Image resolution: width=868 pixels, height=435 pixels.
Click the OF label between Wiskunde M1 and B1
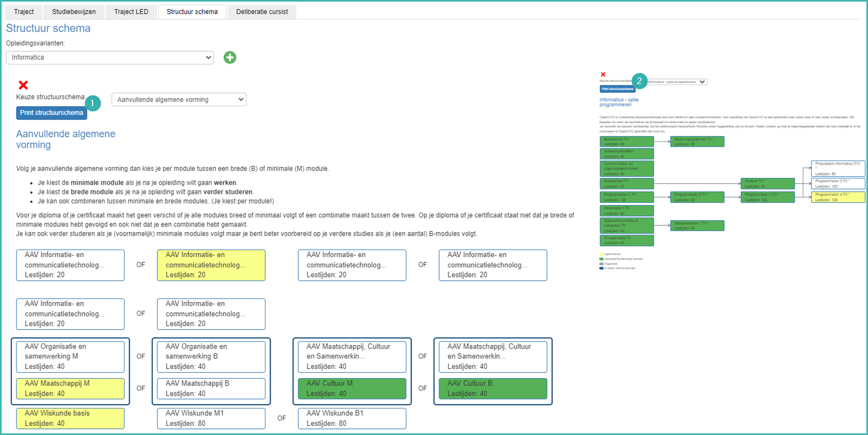[x=281, y=418]
